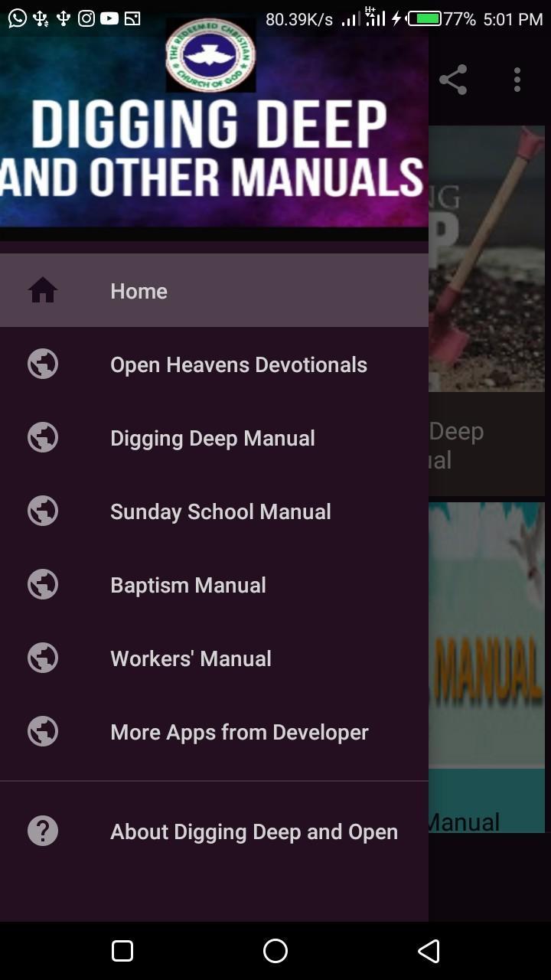Tap question mark icon beside About
Viewport: 551px width, 980px height.
pyautogui.click(x=43, y=831)
